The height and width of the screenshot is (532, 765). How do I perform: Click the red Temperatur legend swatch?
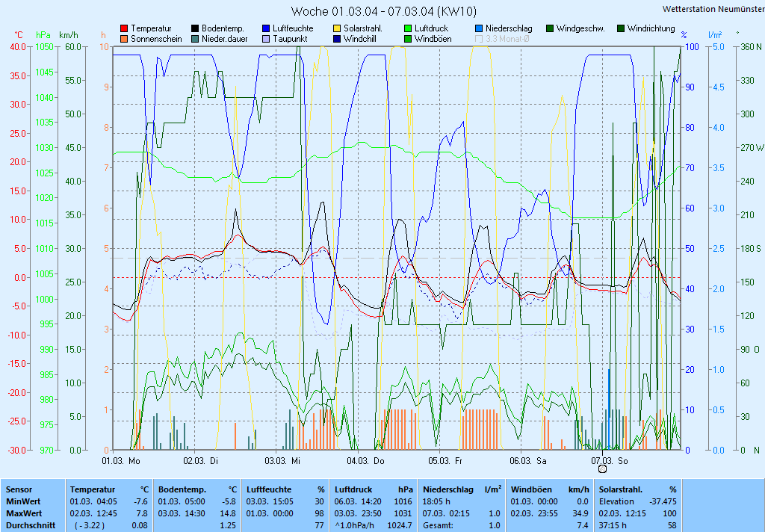(124, 29)
